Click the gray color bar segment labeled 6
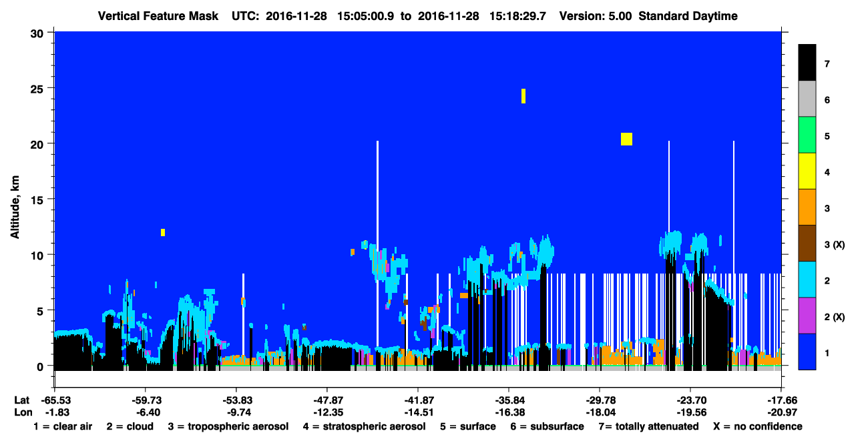This screenshot has height=445, width=868. click(807, 99)
